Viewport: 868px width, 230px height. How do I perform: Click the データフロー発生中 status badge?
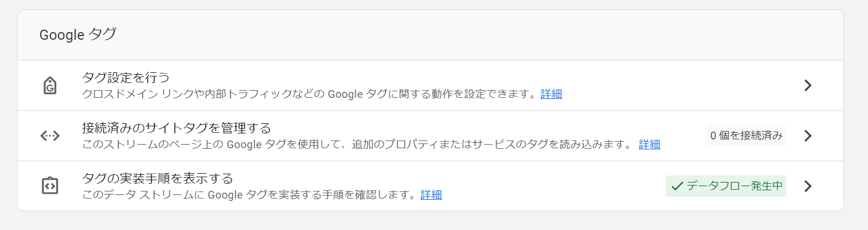[x=726, y=186]
